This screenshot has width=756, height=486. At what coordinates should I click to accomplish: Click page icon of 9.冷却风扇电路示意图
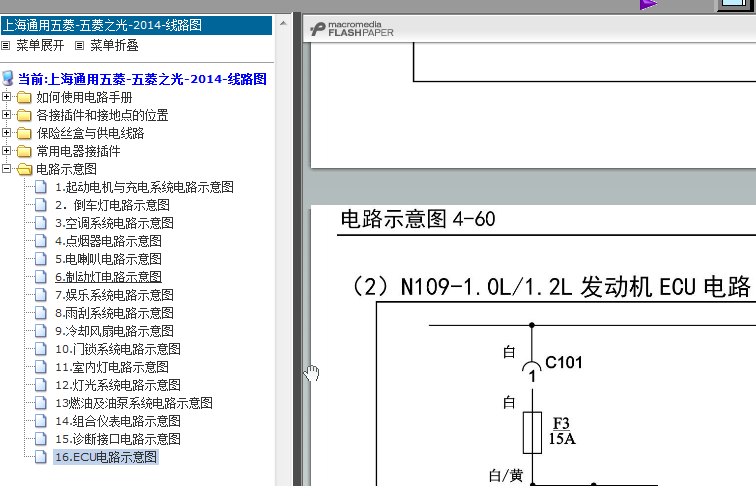[x=41, y=331]
